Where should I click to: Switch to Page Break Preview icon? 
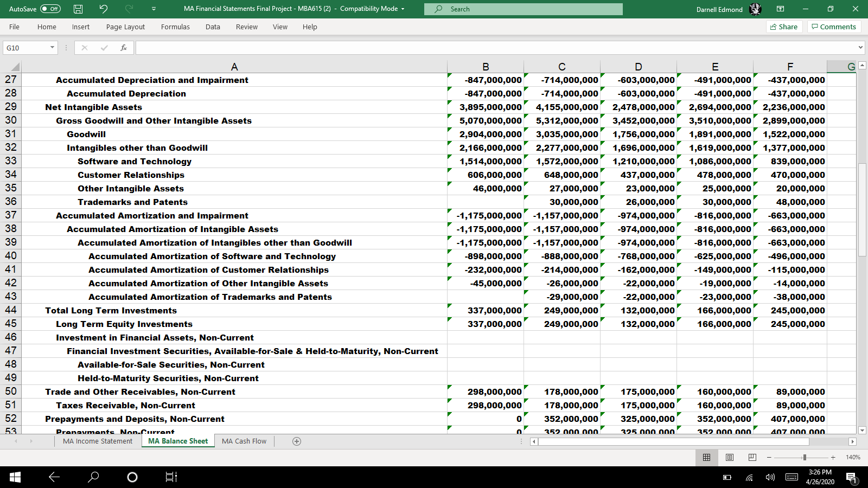pyautogui.click(x=752, y=458)
